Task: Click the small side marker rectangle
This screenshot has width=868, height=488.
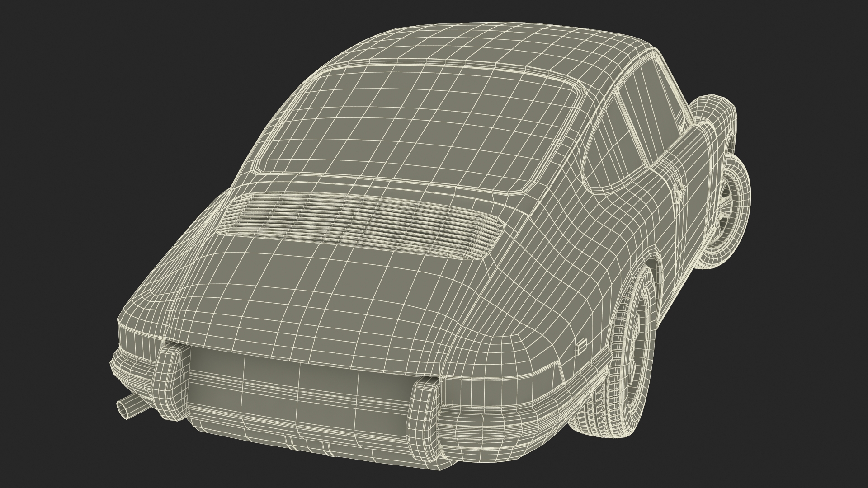Action: (581, 347)
